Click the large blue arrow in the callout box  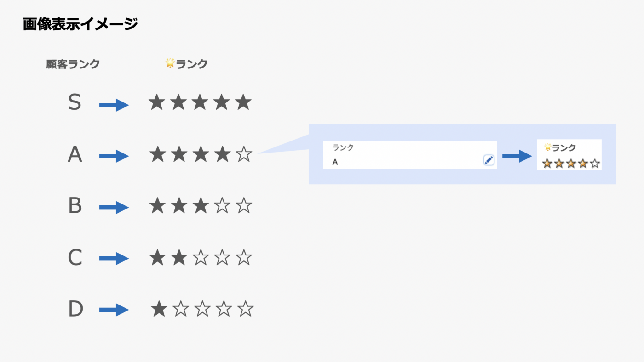517,156
